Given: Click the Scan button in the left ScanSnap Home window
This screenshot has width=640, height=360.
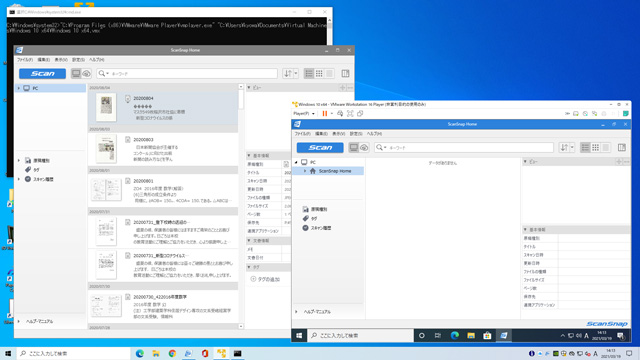Looking at the screenshot, I should (x=42, y=73).
